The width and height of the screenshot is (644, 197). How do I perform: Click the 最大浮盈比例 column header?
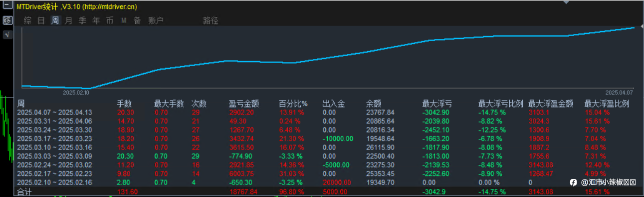[x=607, y=104]
